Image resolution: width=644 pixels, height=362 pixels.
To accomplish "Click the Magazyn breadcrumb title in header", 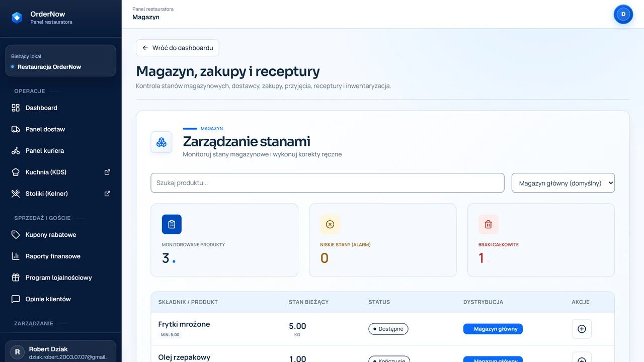I will point(146,17).
